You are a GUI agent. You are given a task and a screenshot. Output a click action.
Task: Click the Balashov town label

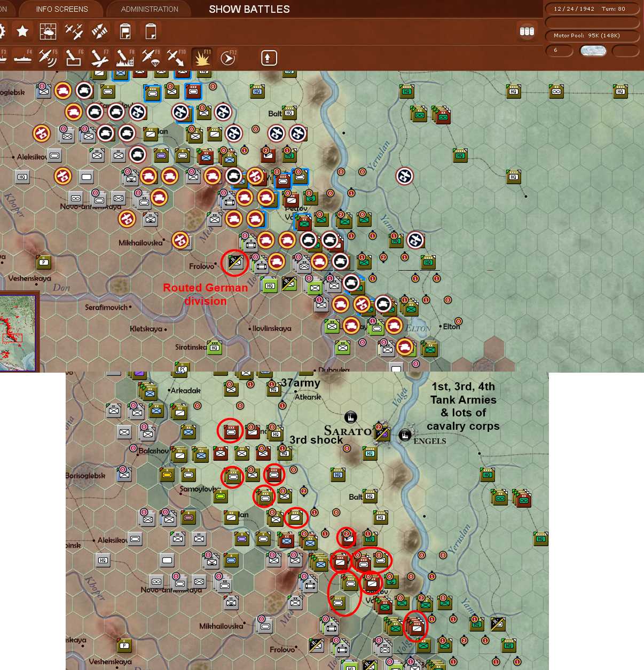[x=154, y=451]
